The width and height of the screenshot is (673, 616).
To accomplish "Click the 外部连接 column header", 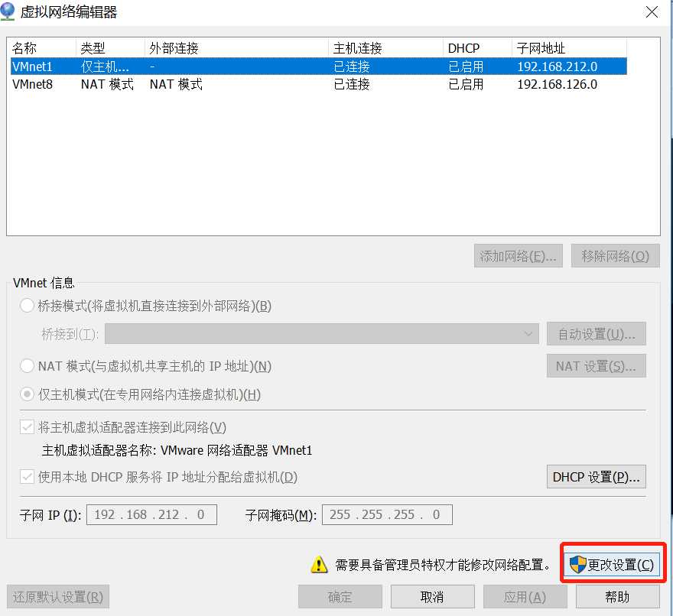I will point(236,48).
